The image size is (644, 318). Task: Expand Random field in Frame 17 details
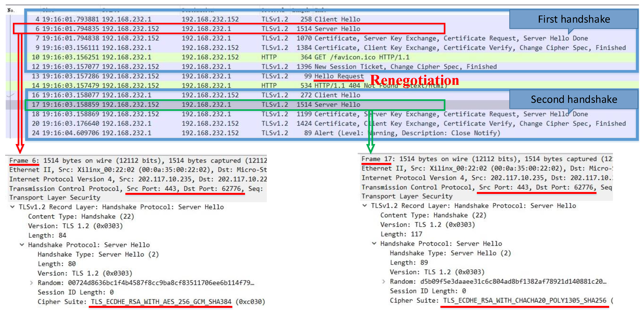pos(384,282)
